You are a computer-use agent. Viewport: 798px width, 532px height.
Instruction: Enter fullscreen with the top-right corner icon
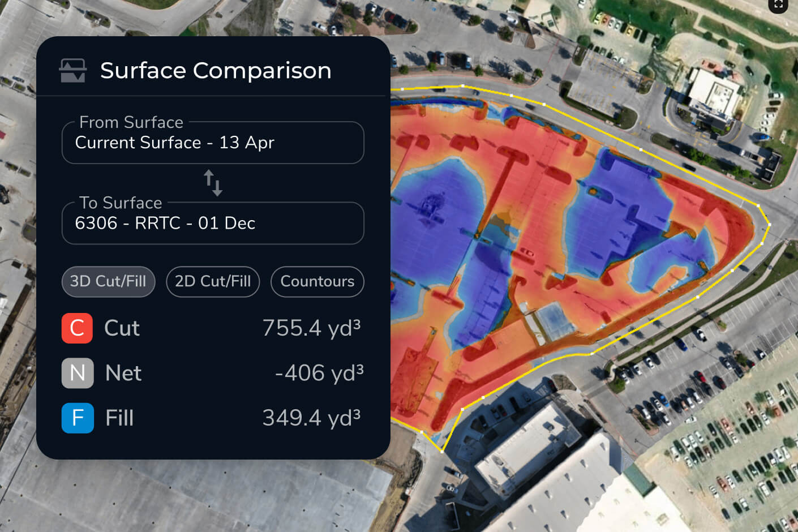click(778, 5)
